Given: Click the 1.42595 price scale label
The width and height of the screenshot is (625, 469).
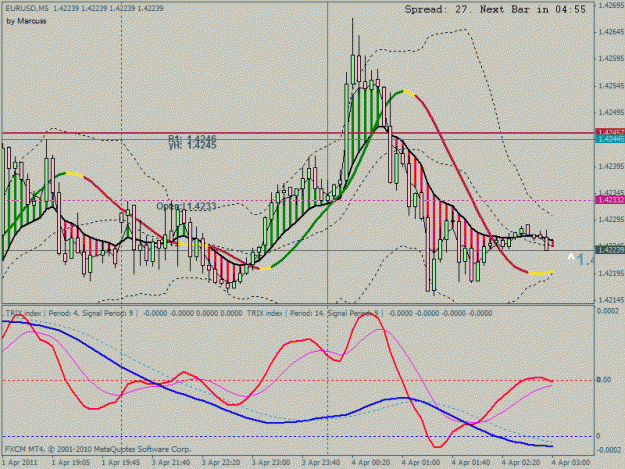Looking at the screenshot, I should coord(611,59).
